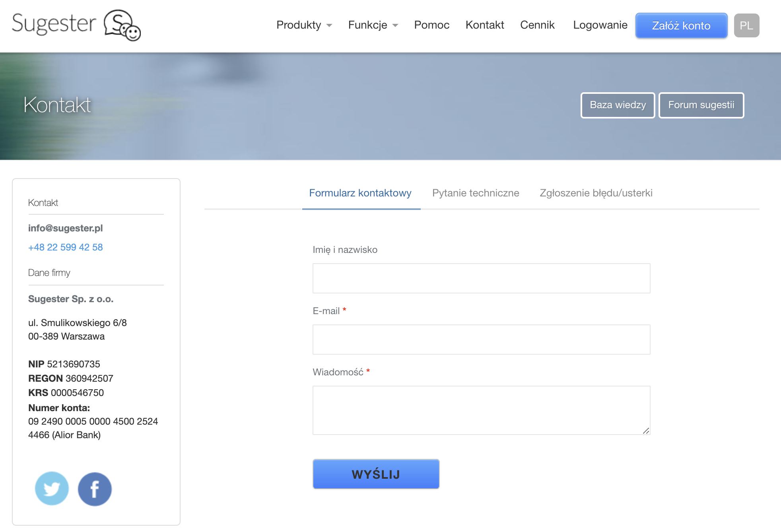This screenshot has width=781, height=532.
Task: Submit form with WYŚLIJ button
Action: coord(375,474)
